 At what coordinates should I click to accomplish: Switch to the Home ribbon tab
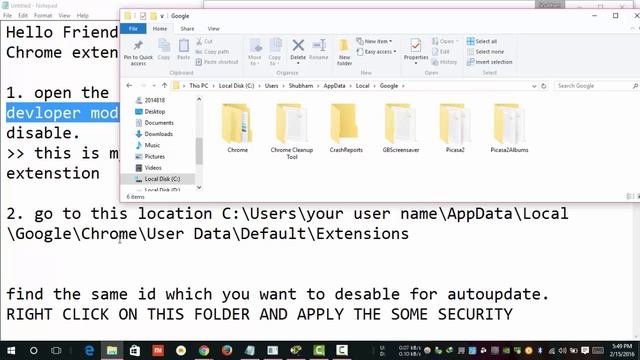pyautogui.click(x=160, y=29)
